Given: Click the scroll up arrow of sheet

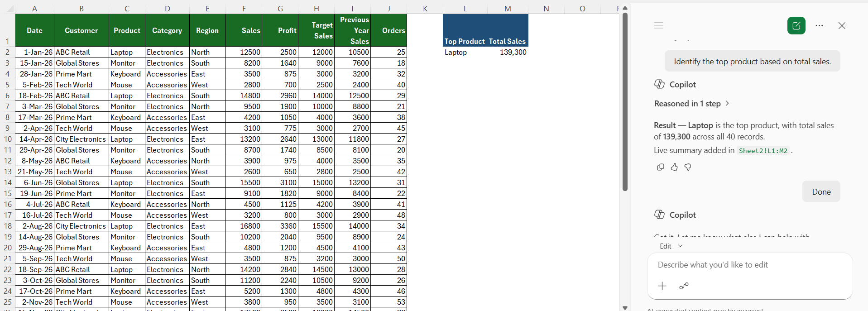Looking at the screenshot, I should [x=625, y=8].
